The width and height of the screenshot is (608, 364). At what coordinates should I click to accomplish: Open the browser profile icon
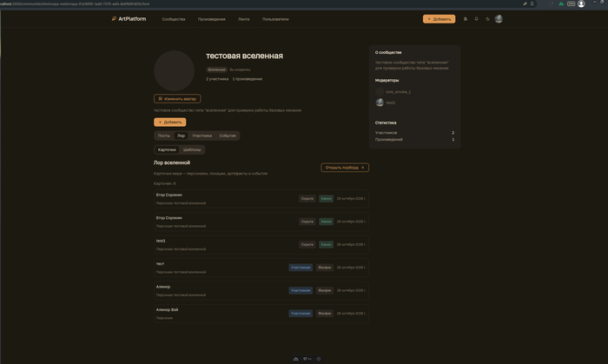coord(581,3)
